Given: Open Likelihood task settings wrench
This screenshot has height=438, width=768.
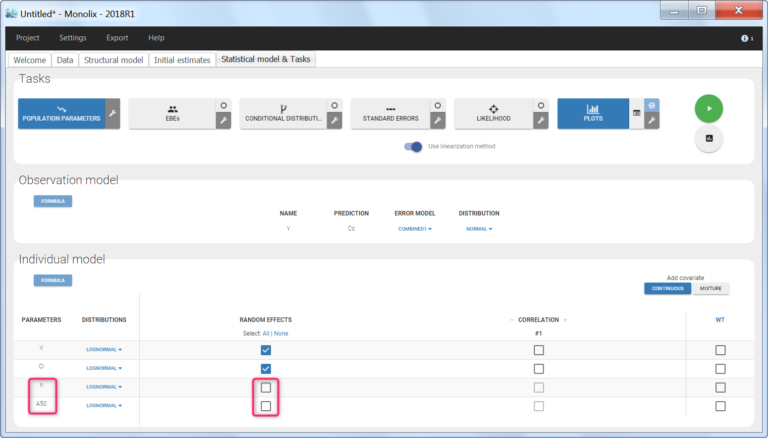Looking at the screenshot, I should (x=541, y=120).
